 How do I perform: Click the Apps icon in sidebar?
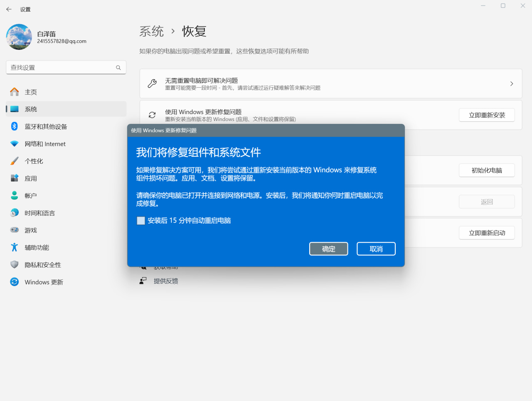[x=15, y=178]
